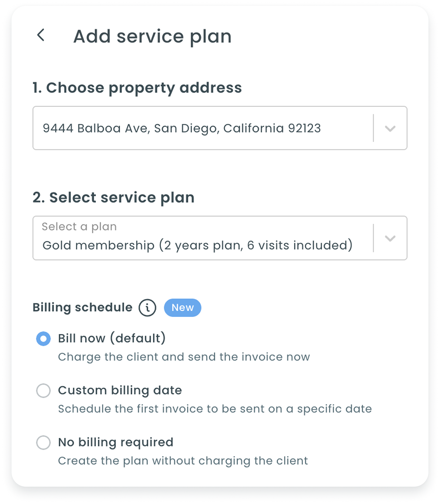Click the 'Choose property address' heading
This screenshot has width=440, height=504.
(x=137, y=88)
